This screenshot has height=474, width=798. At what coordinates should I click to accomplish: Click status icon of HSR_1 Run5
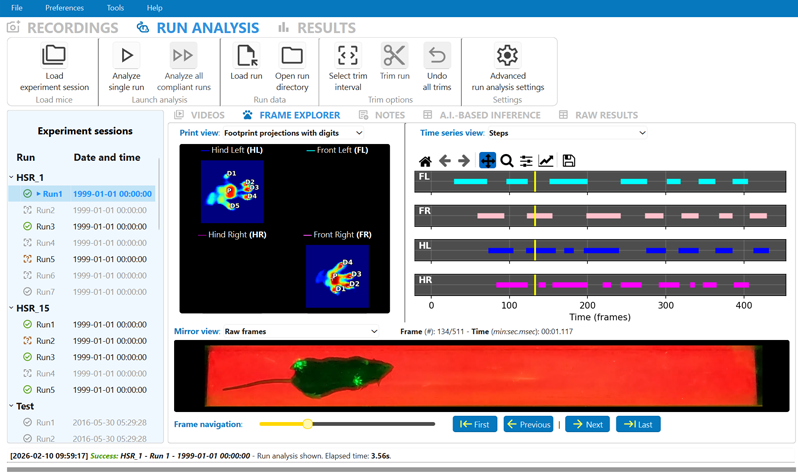coord(27,259)
